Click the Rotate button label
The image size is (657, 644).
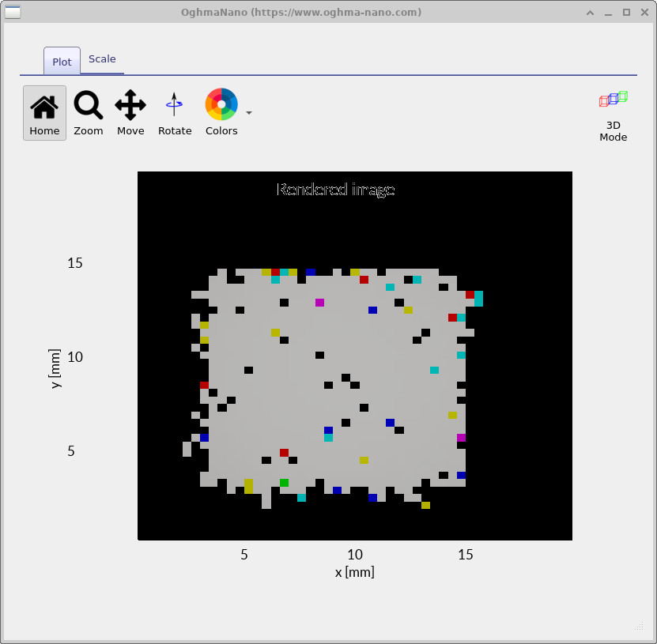click(175, 130)
